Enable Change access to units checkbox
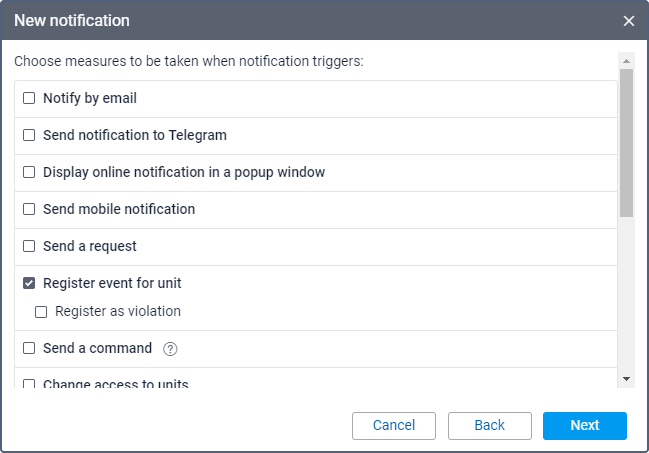 pyautogui.click(x=29, y=384)
